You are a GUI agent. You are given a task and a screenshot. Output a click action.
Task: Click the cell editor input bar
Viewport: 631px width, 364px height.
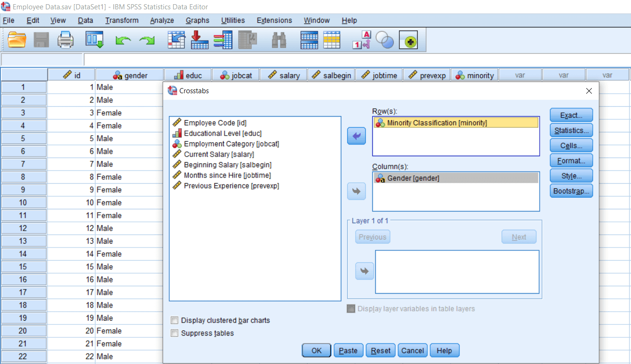point(357,60)
